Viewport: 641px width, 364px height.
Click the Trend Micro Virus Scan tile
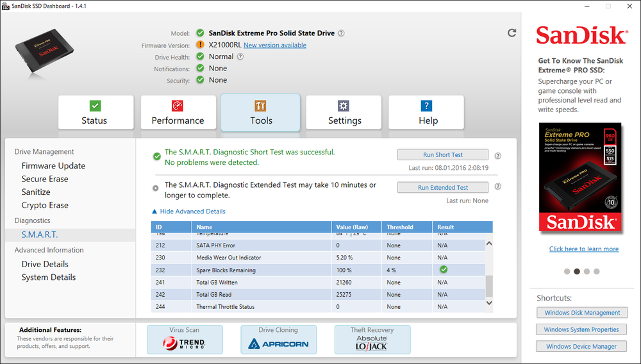[x=185, y=340]
